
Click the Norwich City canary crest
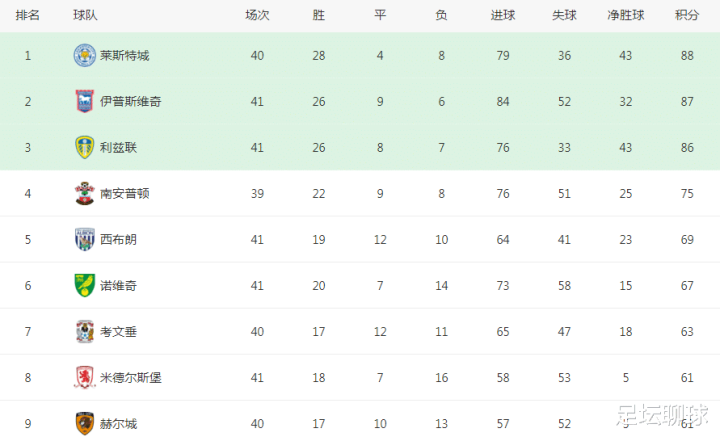click(84, 285)
